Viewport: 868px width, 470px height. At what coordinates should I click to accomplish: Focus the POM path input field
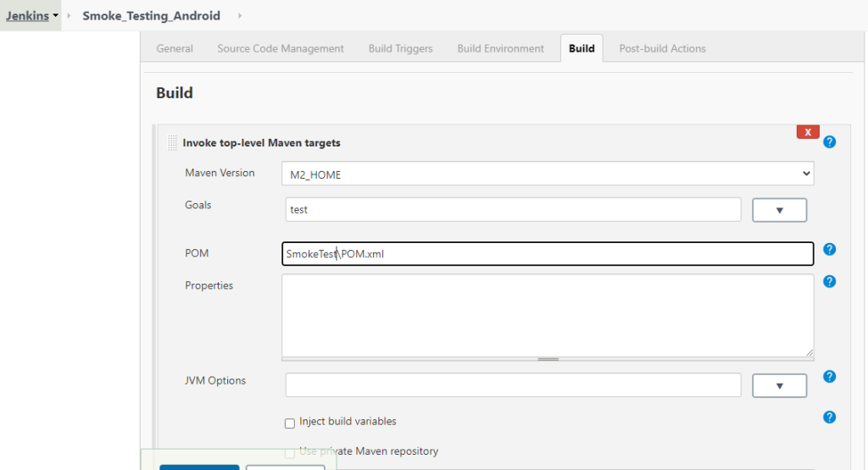click(548, 254)
